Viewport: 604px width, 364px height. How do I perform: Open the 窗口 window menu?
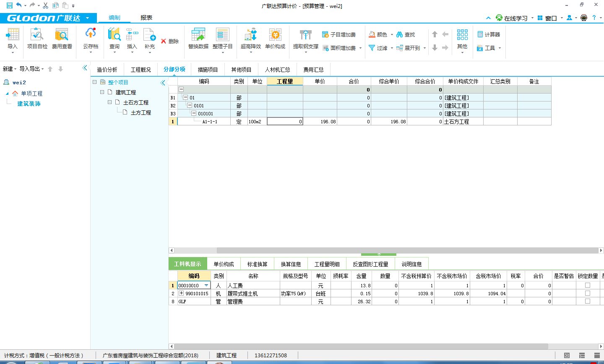550,18
